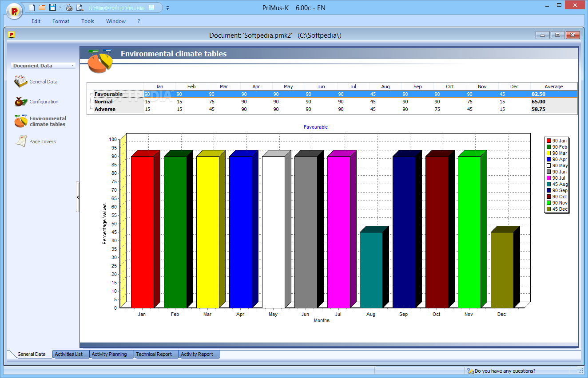The image size is (588, 378).
Task: Open the Tools menu
Action: pos(88,21)
